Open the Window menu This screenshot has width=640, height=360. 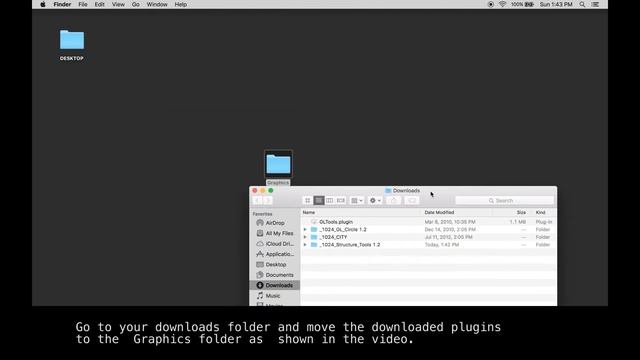tap(157, 4)
